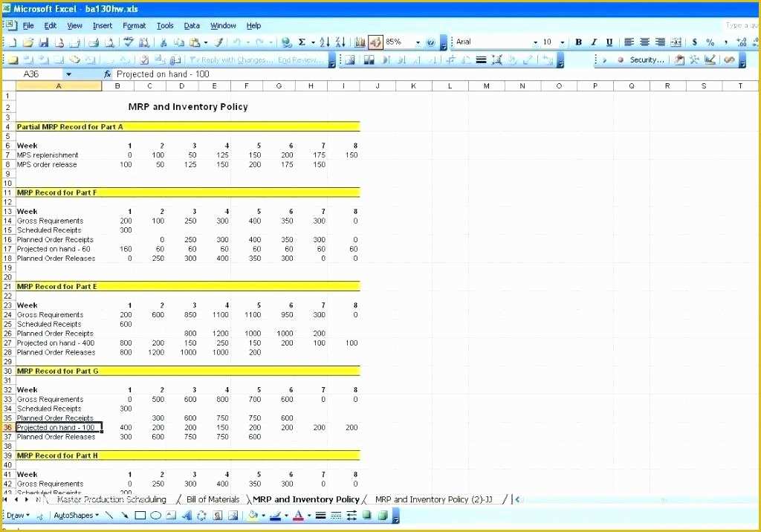Click the Merge and Center icon
761x532 pixels.
[676, 42]
